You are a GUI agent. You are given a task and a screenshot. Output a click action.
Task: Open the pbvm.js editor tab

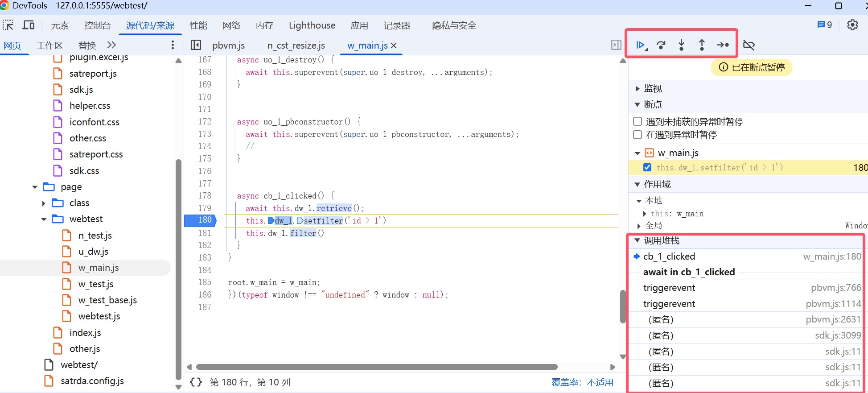228,46
